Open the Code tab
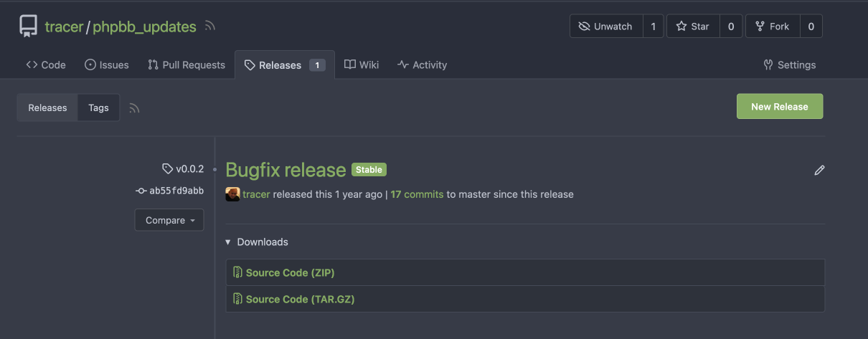This screenshot has width=868, height=339. pos(46,65)
